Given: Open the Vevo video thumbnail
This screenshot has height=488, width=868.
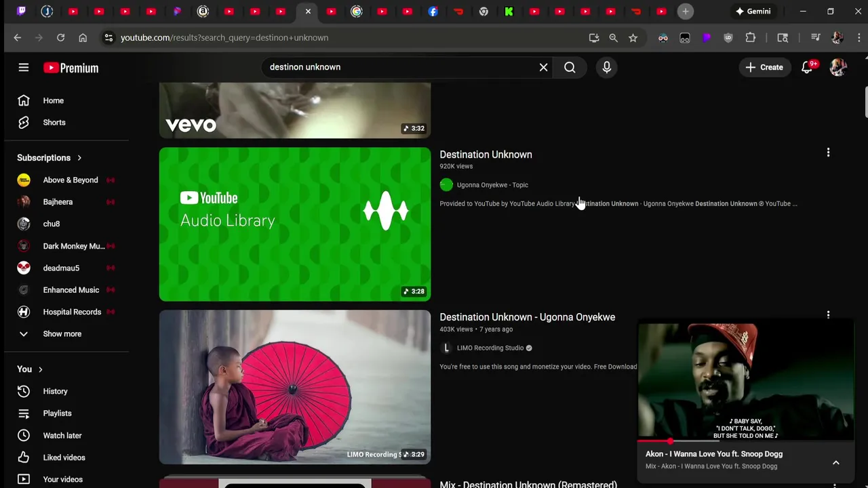Looking at the screenshot, I should click(x=295, y=110).
